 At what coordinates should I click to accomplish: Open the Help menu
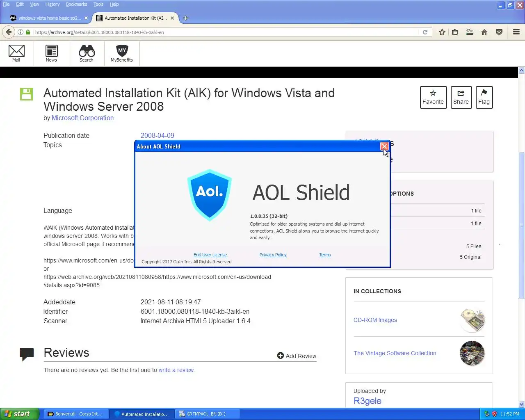pos(114,4)
